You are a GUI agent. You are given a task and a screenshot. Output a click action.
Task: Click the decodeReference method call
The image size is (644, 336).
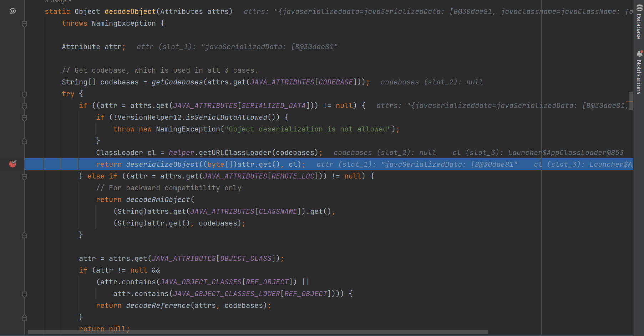tap(158, 305)
